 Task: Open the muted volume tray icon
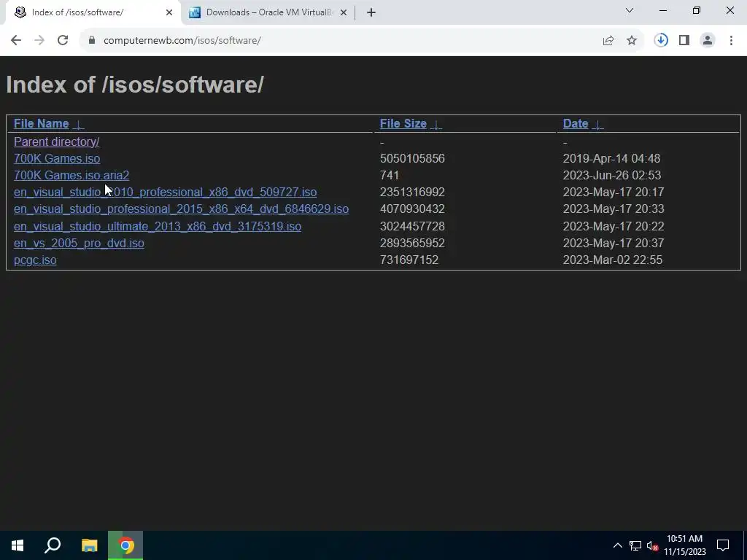pyautogui.click(x=652, y=545)
